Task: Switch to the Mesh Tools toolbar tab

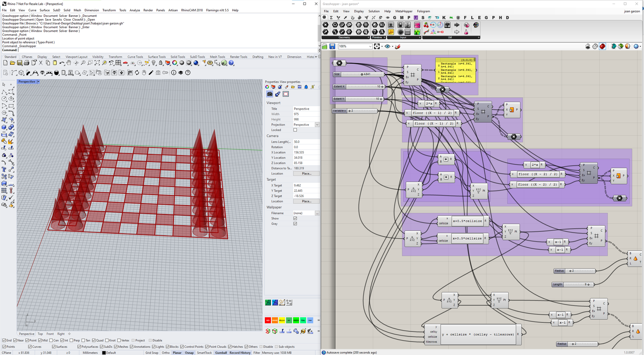Action: (x=217, y=57)
